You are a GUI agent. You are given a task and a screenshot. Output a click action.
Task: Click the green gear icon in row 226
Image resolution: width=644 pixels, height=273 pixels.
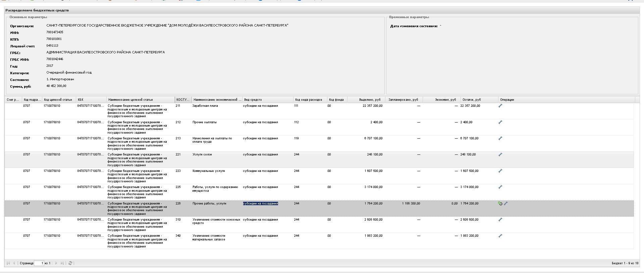pos(500,203)
